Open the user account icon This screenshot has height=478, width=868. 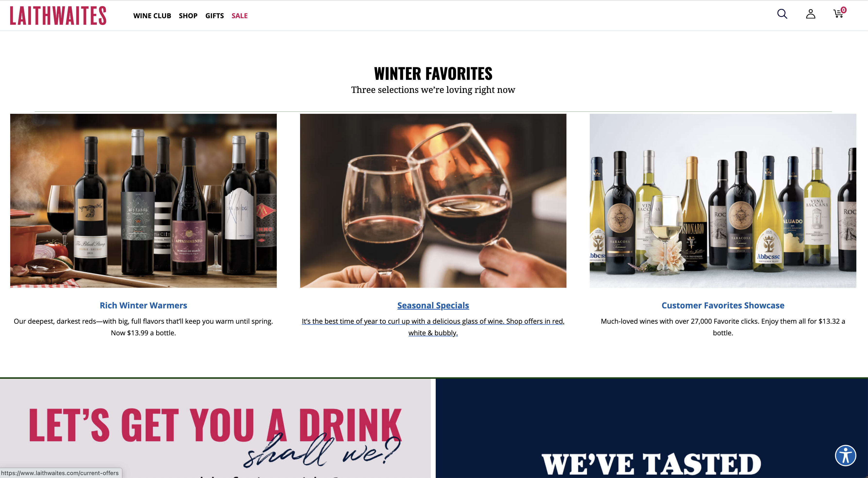810,14
